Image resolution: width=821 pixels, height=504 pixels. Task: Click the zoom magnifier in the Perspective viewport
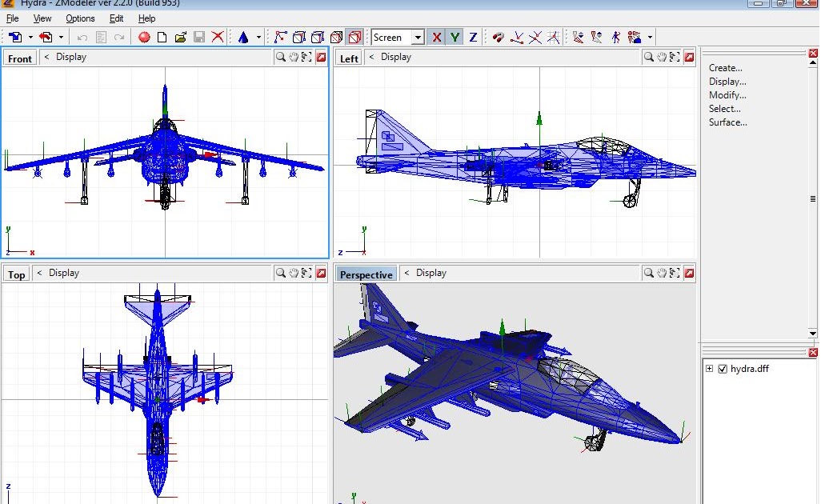point(649,273)
